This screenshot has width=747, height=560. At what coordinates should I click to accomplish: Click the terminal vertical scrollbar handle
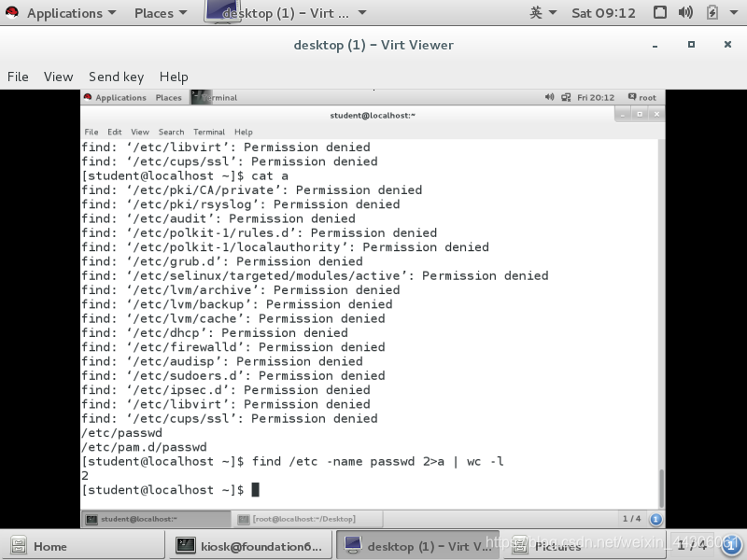tap(661, 488)
